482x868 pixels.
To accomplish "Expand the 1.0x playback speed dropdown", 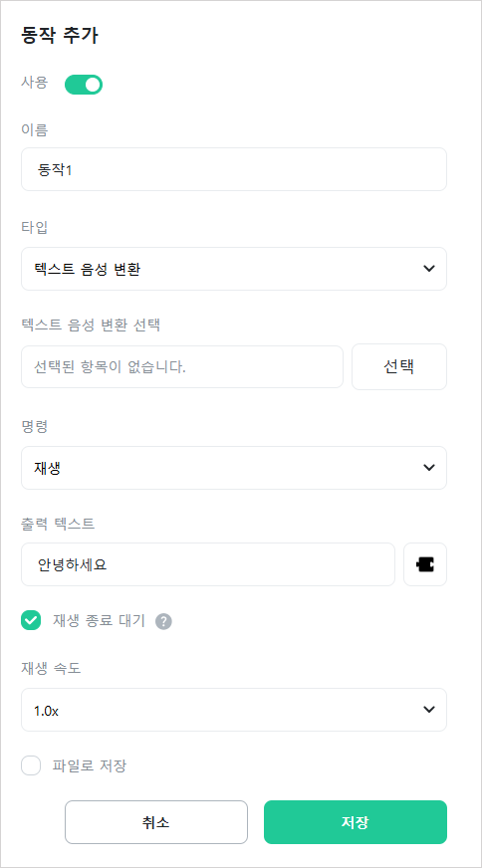I will (x=234, y=710).
